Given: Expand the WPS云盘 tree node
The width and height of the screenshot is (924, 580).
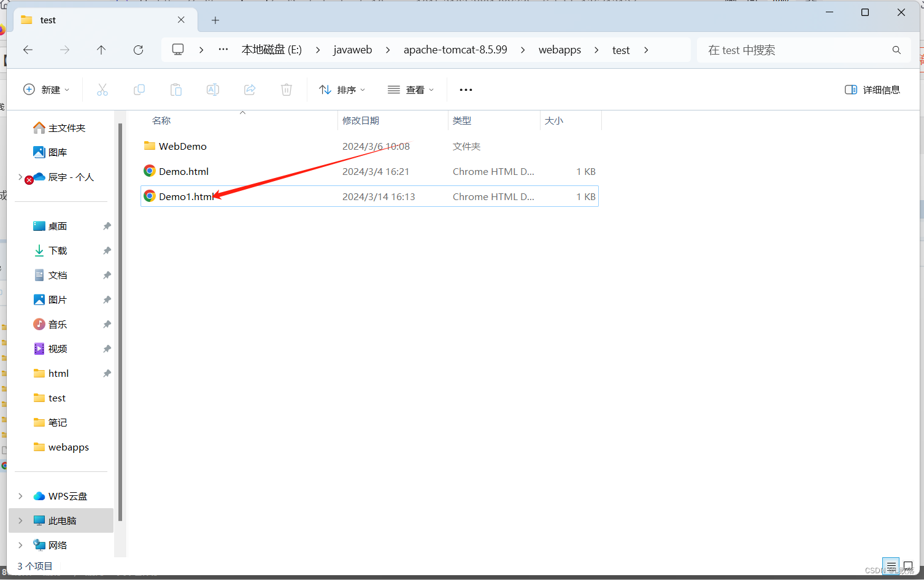Looking at the screenshot, I should [20, 496].
